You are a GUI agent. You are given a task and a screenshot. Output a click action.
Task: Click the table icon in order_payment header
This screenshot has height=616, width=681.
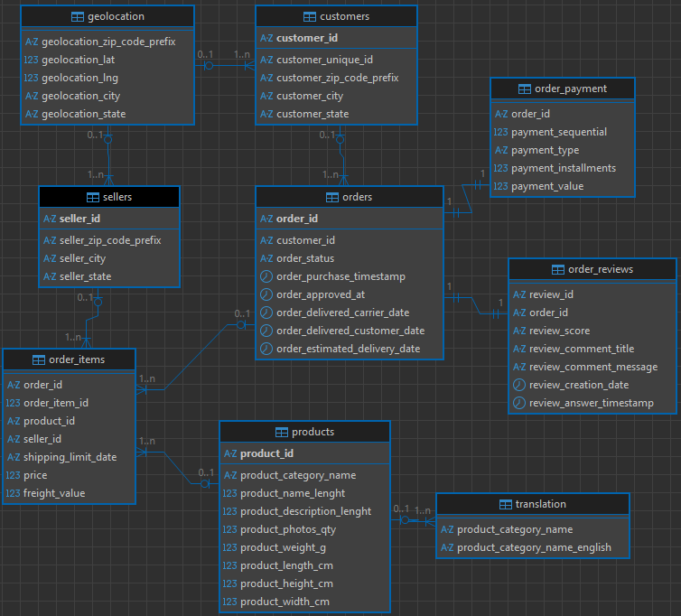(527, 89)
